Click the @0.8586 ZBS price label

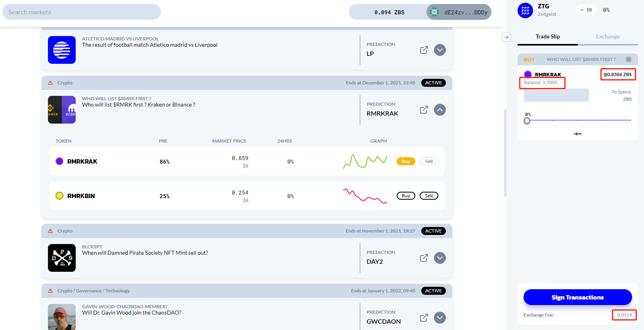[617, 74]
